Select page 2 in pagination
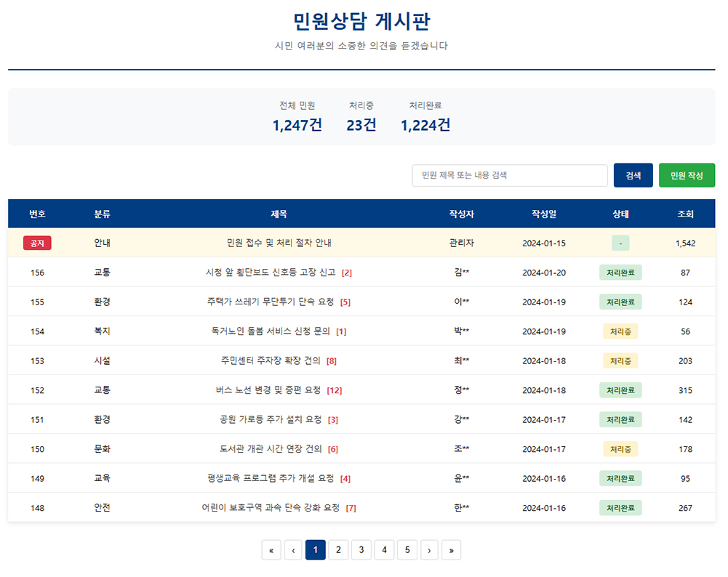Viewport: 728px width, 577px height. pos(338,550)
